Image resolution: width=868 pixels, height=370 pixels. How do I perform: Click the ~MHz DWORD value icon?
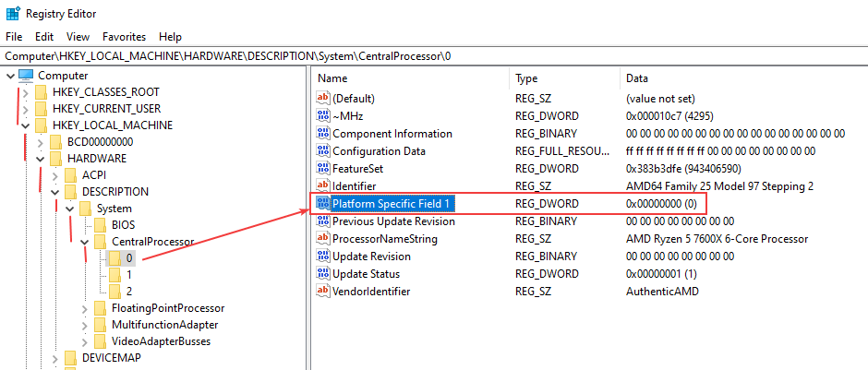coord(323,116)
